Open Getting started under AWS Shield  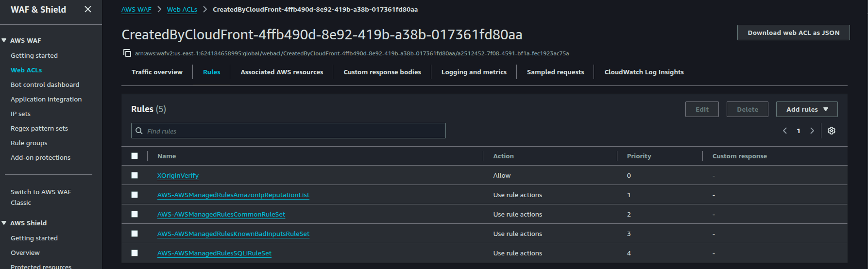[34, 238]
